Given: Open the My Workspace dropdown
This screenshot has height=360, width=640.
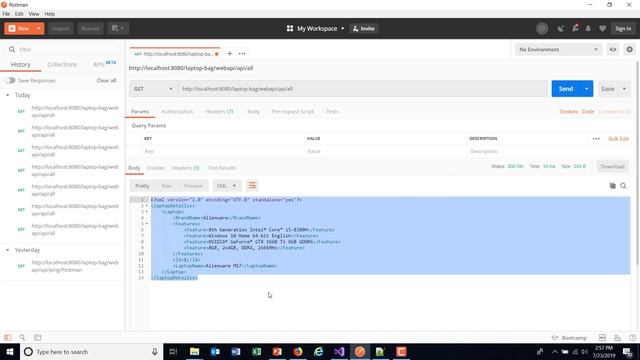Looking at the screenshot, I should click(316, 29).
